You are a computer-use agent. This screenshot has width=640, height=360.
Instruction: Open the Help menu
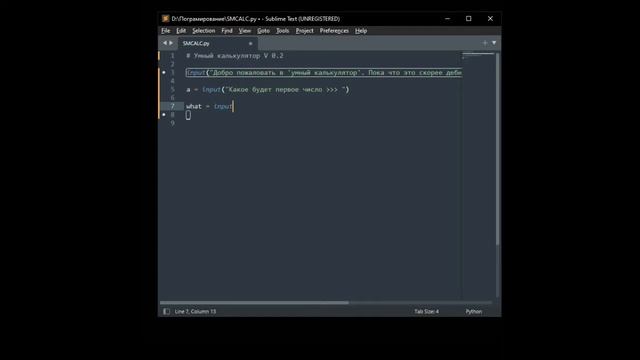click(361, 31)
